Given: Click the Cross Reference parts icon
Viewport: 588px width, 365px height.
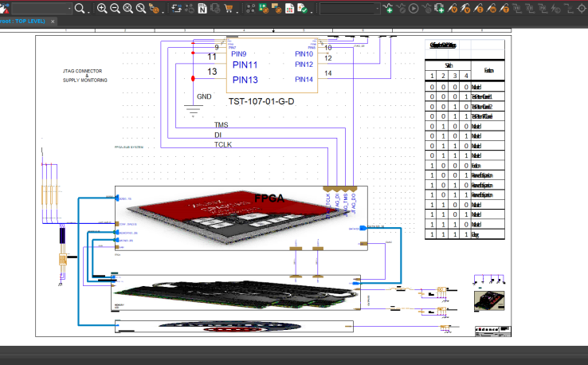Looking at the screenshot, I should pos(215,8).
